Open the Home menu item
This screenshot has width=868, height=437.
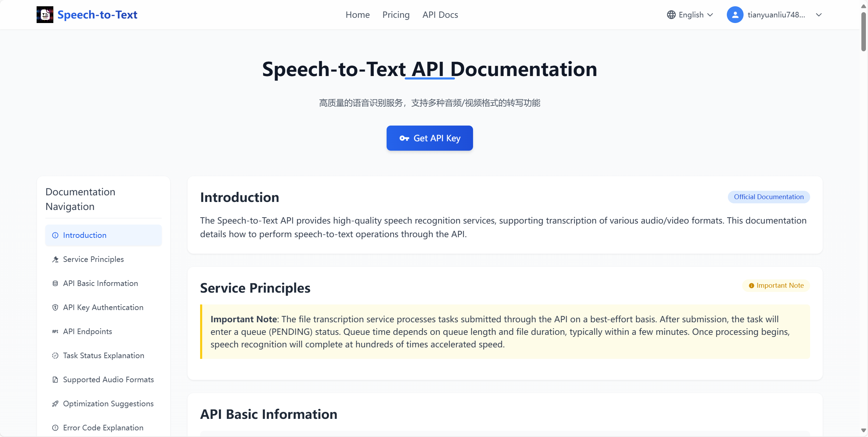[x=357, y=15]
